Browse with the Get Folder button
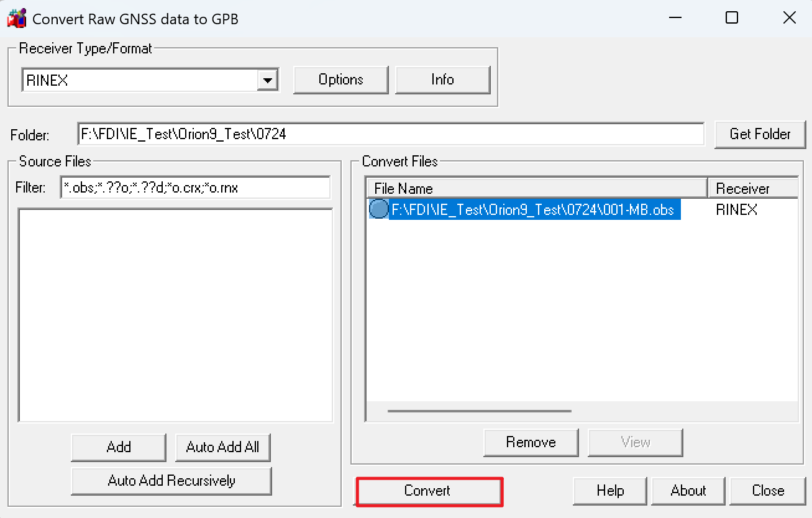The image size is (812, 518). (x=760, y=134)
